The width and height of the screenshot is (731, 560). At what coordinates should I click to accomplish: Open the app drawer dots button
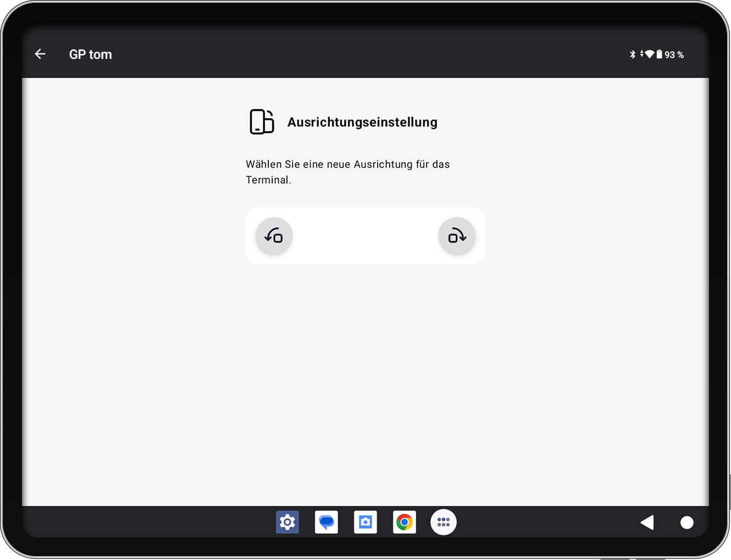coord(443,522)
